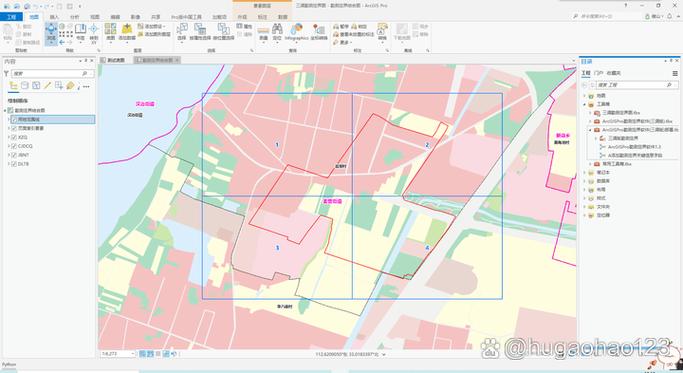
Task: Open the View (视图) ribbon tab
Action: (x=95, y=17)
